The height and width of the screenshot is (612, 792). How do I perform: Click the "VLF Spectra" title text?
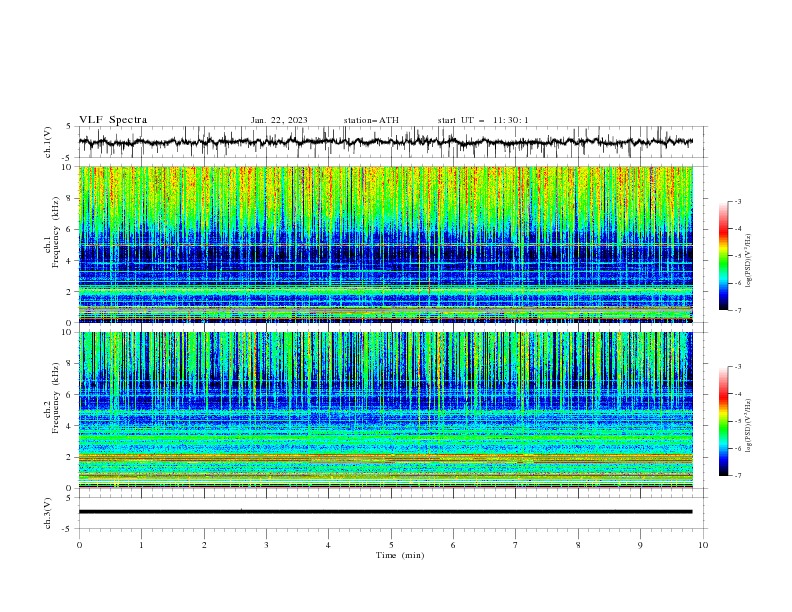click(113, 120)
